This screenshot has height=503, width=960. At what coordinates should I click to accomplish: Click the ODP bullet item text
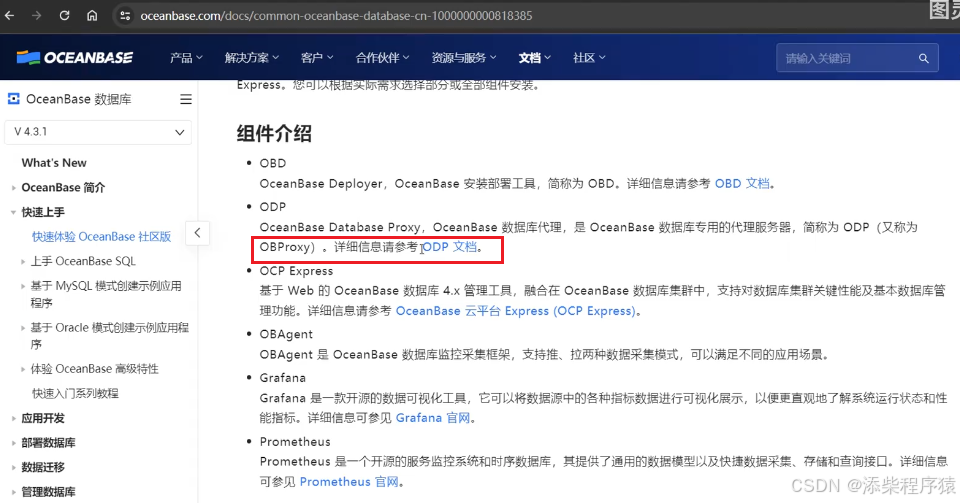pos(273,207)
